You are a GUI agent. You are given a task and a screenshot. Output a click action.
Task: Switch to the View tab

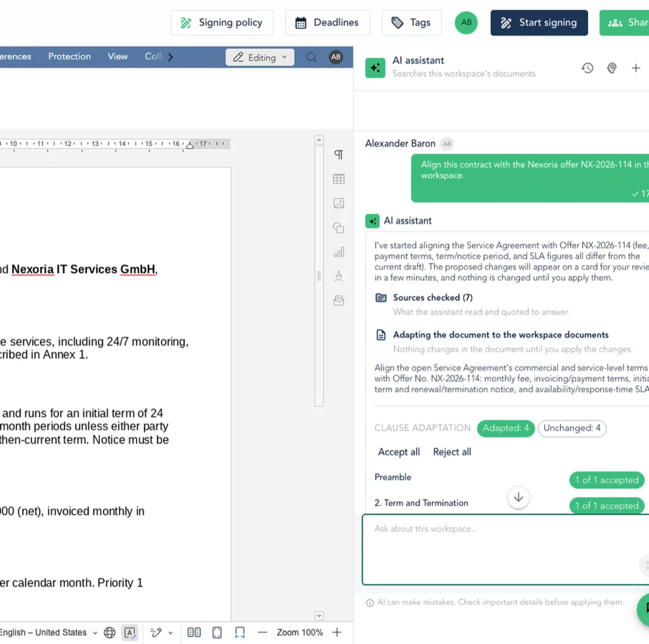click(118, 57)
